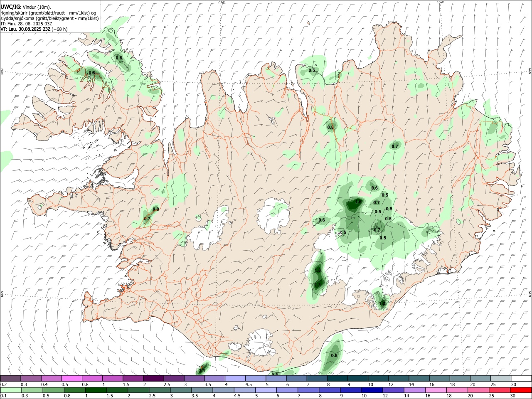Click the 0.5 value by the north coast
This screenshot has height=399, width=532.
[312, 70]
